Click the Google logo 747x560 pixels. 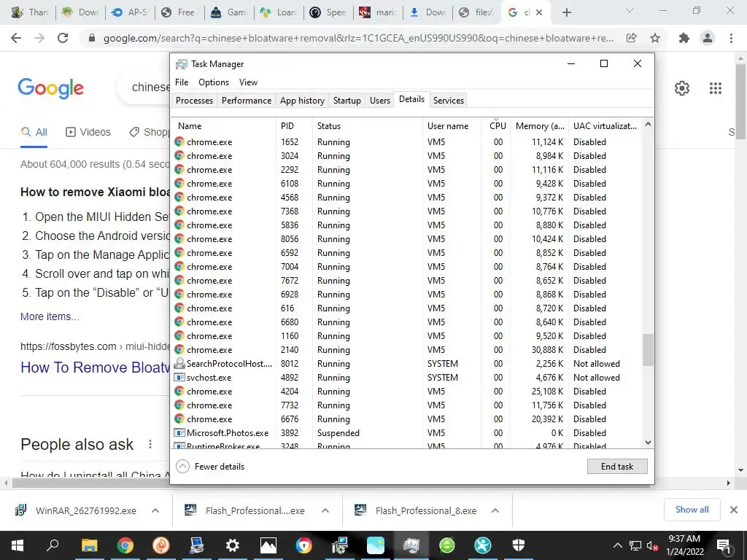[x=50, y=88]
